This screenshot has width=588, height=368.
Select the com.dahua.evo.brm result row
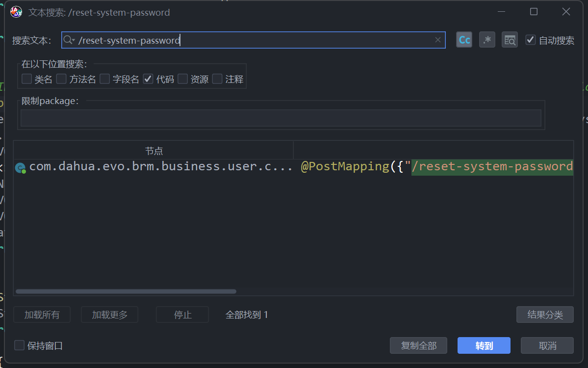161,167
